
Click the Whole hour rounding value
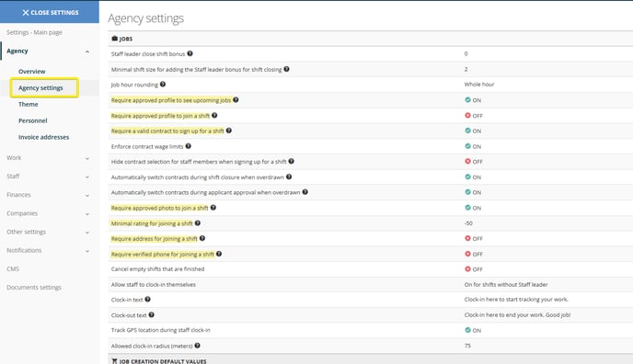pyautogui.click(x=479, y=85)
